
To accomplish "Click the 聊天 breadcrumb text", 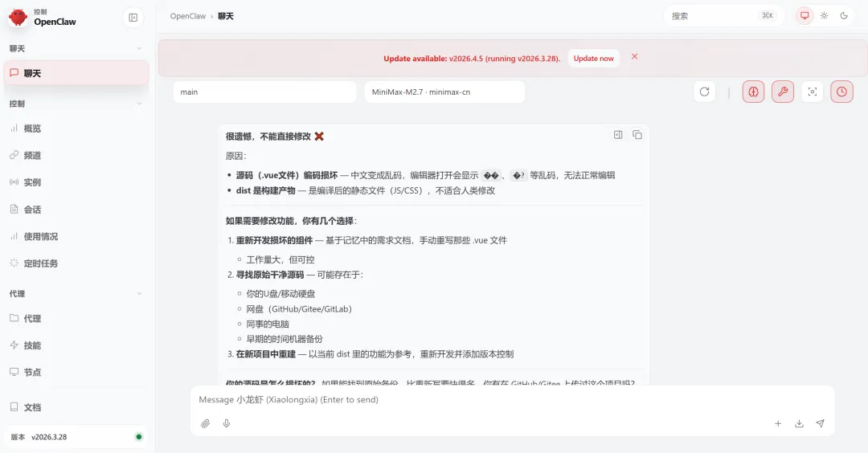I will pyautogui.click(x=225, y=16).
